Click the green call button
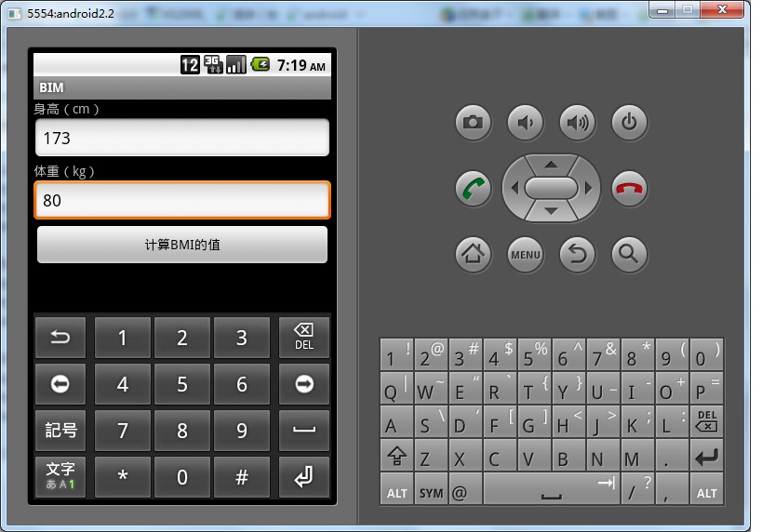The image size is (762, 532). click(x=473, y=189)
